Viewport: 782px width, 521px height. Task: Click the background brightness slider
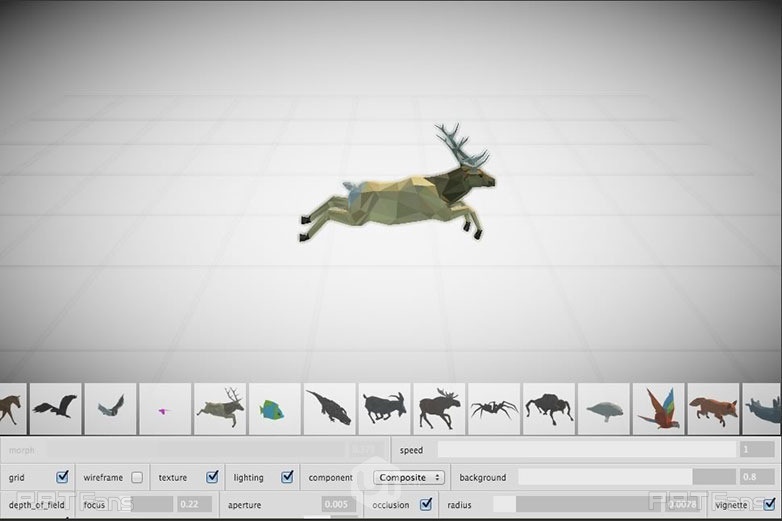pos(605,477)
